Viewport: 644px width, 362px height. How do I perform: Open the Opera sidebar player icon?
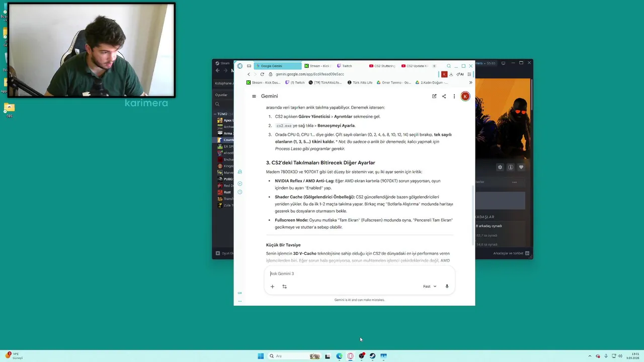239,184
